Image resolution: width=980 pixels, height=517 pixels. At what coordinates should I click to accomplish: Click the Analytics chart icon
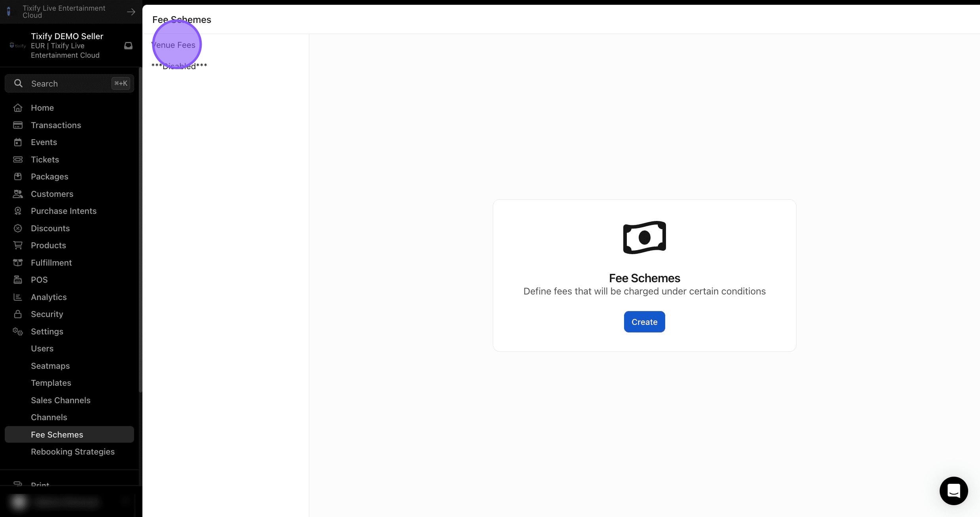click(x=17, y=297)
